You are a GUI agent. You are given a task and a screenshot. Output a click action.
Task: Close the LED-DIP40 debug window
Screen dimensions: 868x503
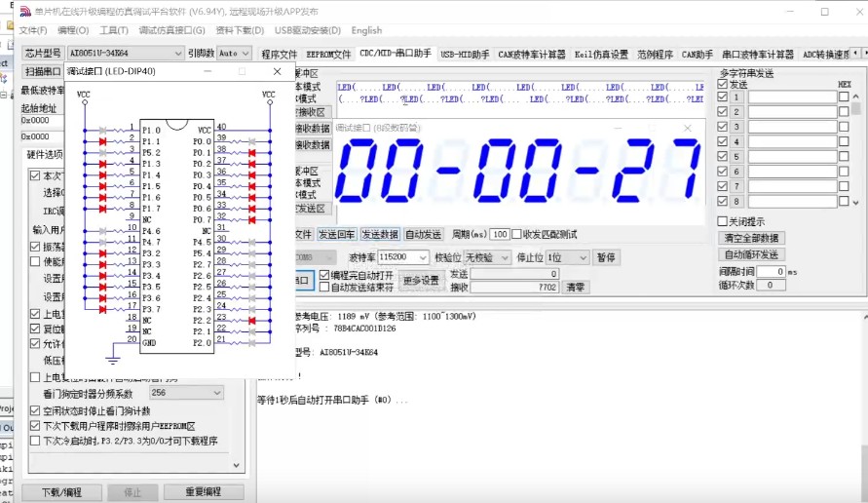(x=277, y=71)
